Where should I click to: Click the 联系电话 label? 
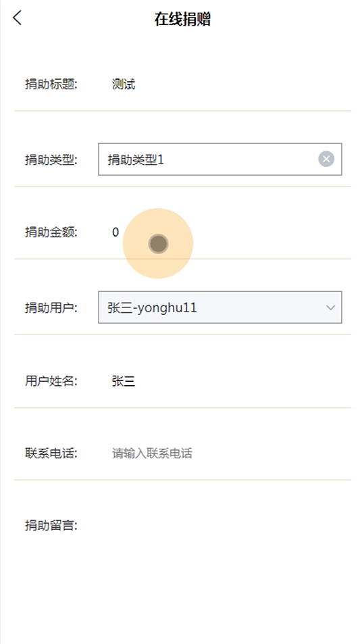point(51,453)
